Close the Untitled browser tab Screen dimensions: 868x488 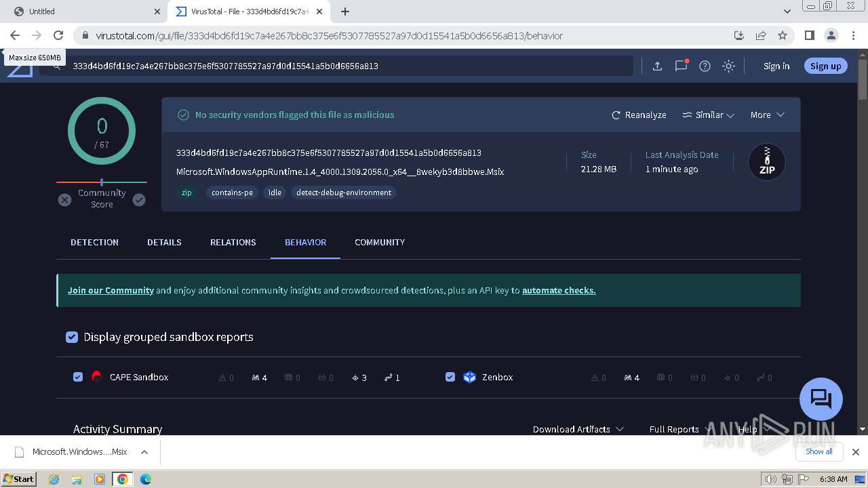coord(157,12)
